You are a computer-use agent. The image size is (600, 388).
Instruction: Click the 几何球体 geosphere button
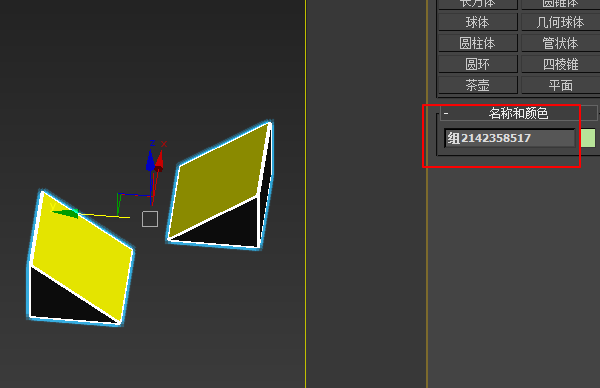tap(561, 22)
